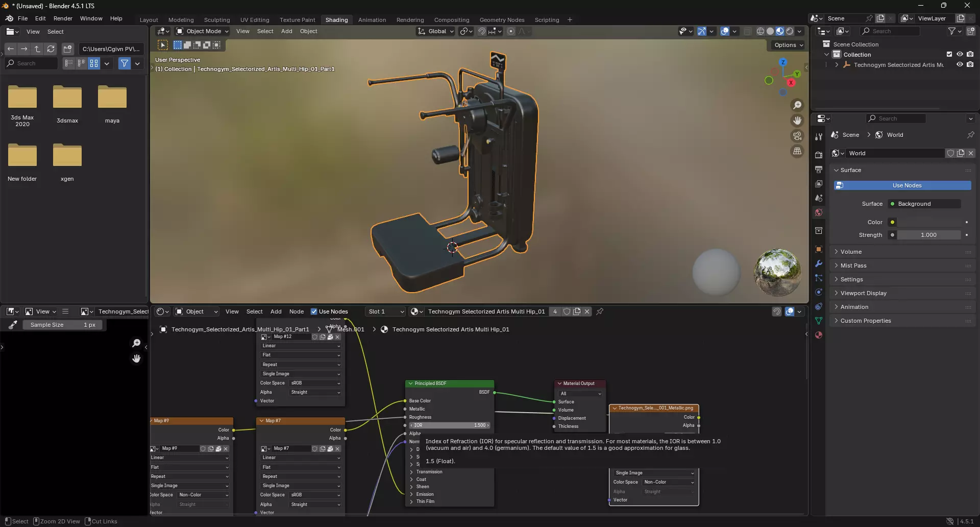Open the 3dsmax folder
This screenshot has width=980, height=527.
[67, 104]
